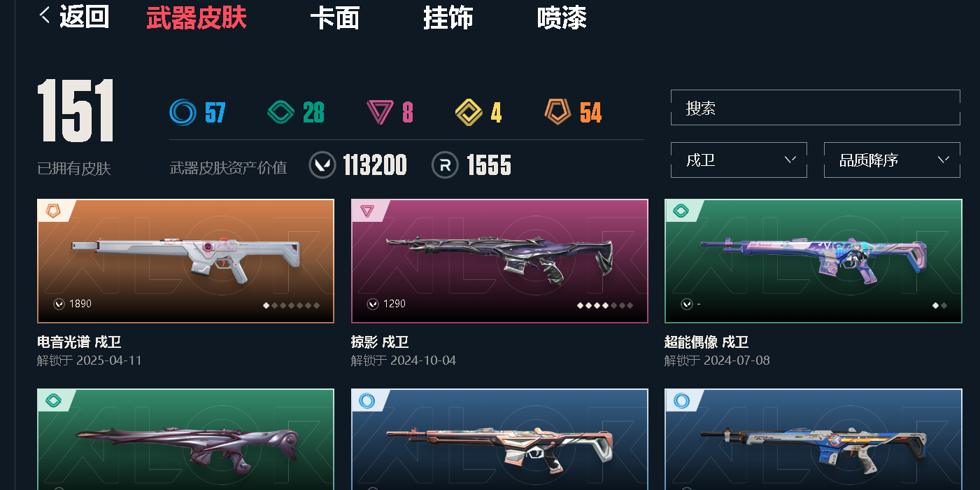Viewport: 980px width, 490px height.
Task: Click the yellow Ultra tier icon showing 4
Action: (x=469, y=112)
